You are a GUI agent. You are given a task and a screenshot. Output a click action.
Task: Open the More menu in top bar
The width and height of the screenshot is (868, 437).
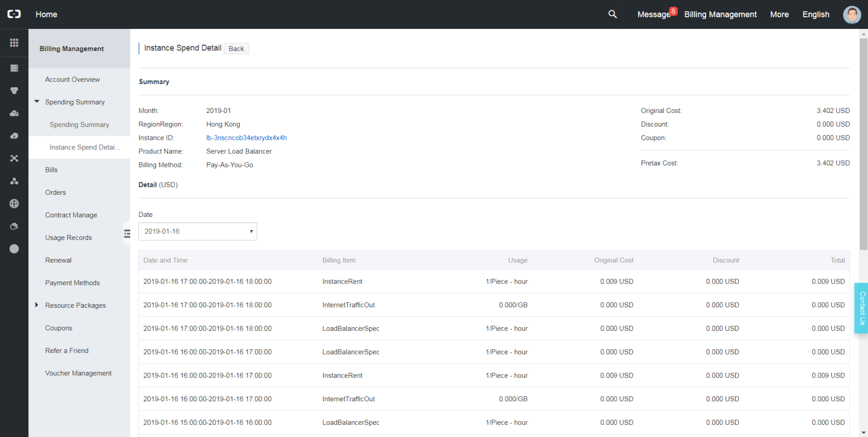[x=779, y=15]
